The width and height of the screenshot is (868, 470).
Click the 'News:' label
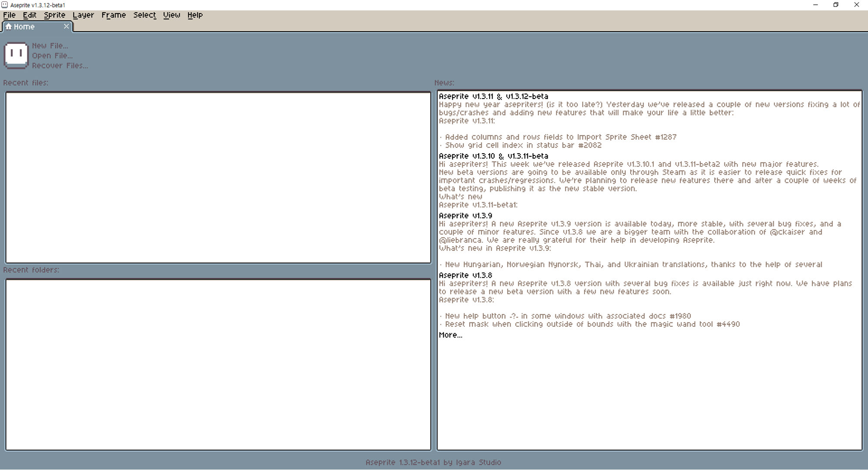point(444,82)
